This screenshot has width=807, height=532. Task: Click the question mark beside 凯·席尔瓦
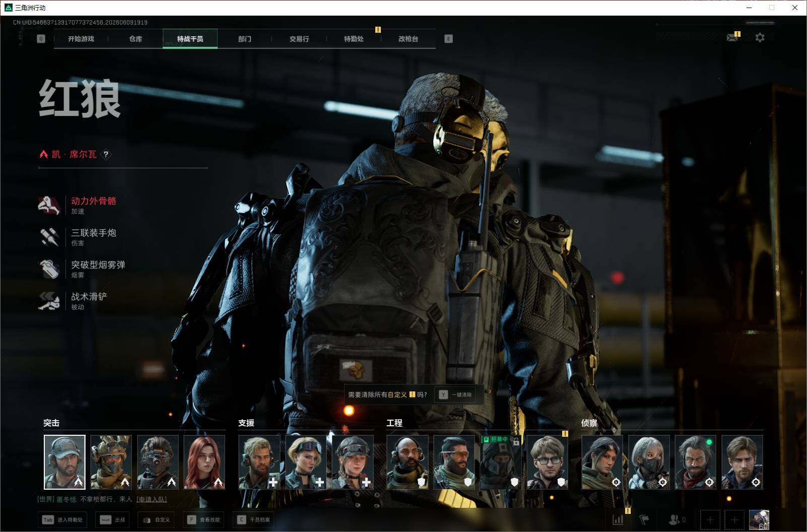coord(106,154)
